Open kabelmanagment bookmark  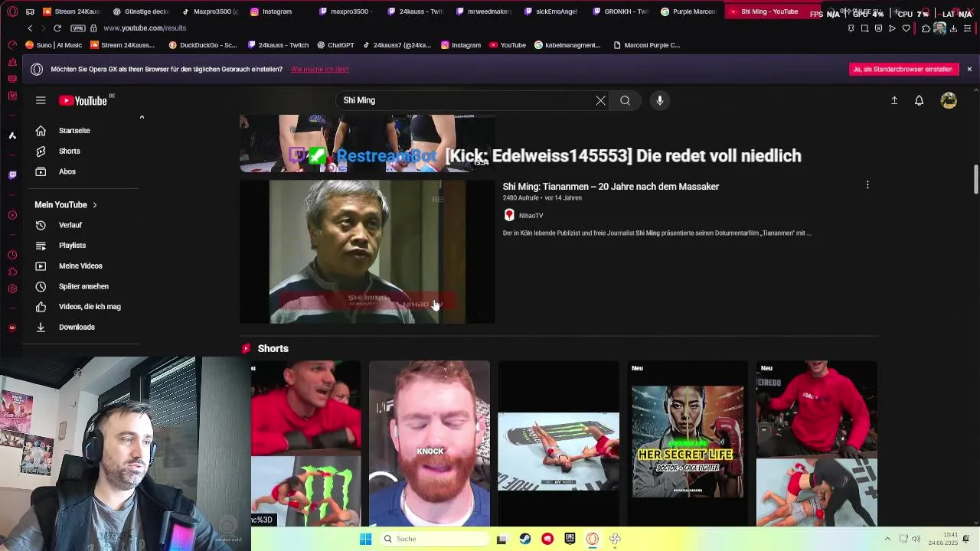(x=567, y=45)
